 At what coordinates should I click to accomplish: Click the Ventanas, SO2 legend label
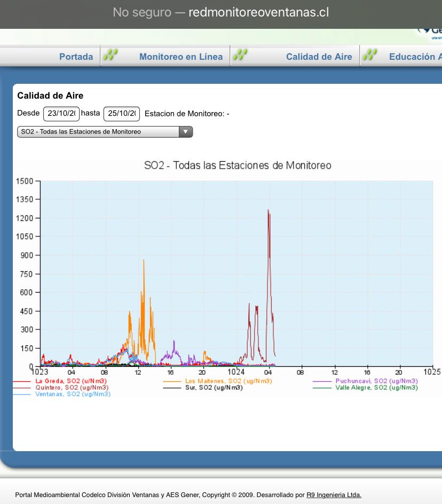click(73, 394)
